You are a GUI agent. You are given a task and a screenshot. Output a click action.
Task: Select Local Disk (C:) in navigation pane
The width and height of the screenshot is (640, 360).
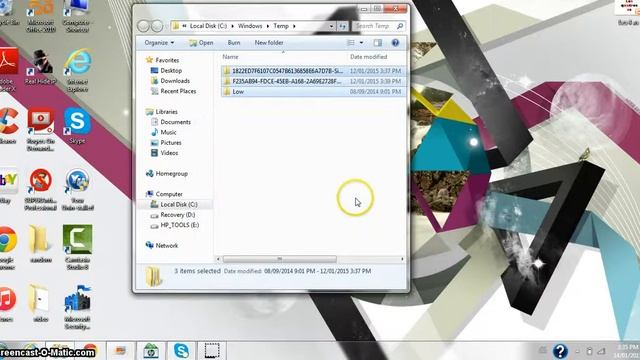(x=178, y=204)
